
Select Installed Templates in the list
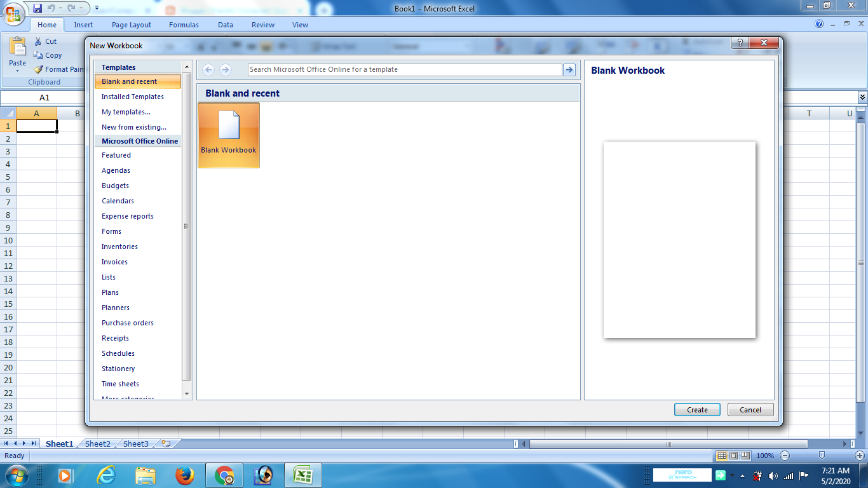pyautogui.click(x=137, y=97)
